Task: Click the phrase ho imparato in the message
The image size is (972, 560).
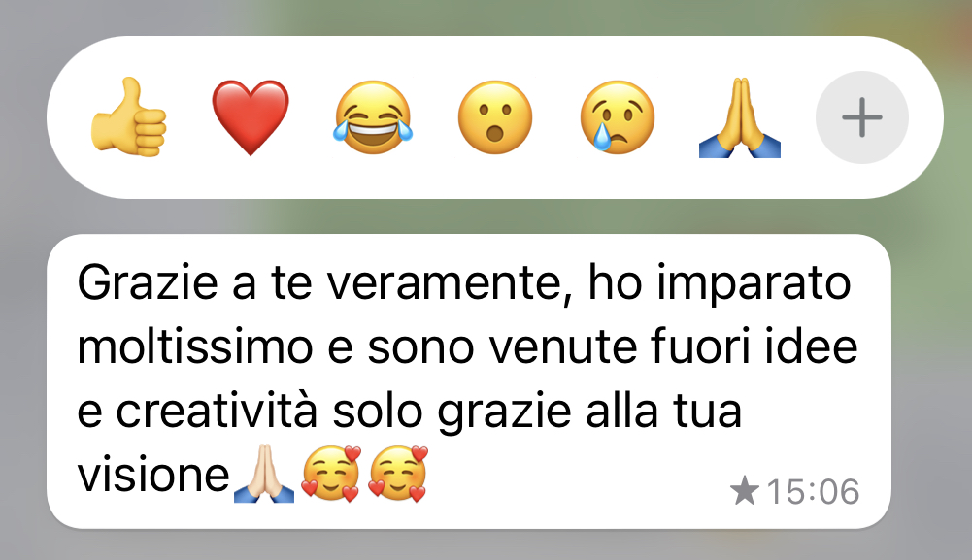Action: click(720, 284)
